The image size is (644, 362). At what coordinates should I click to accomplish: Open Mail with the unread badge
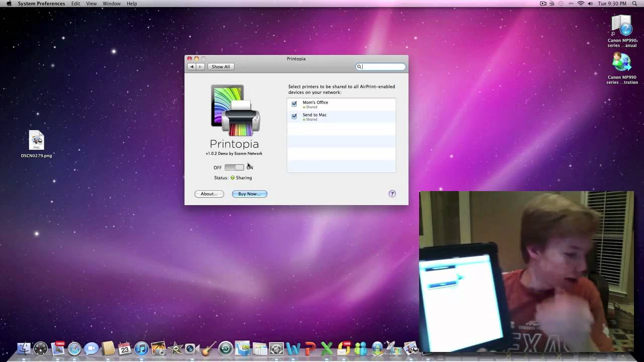[x=58, y=348]
